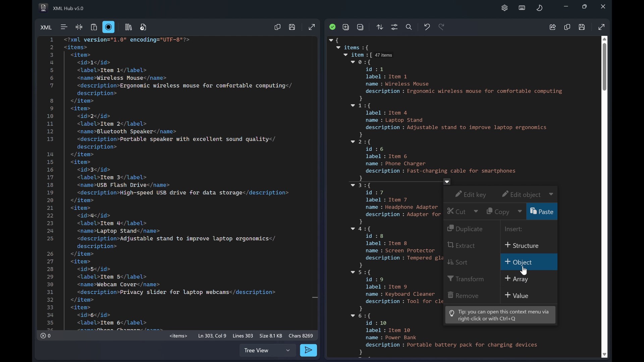644x362 pixels.
Task: Insert a Value via context menu
Action: click(x=529, y=296)
